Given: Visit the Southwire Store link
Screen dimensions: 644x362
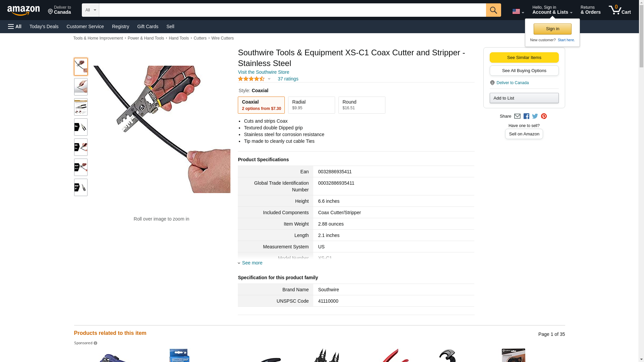Looking at the screenshot, I should coord(263,72).
